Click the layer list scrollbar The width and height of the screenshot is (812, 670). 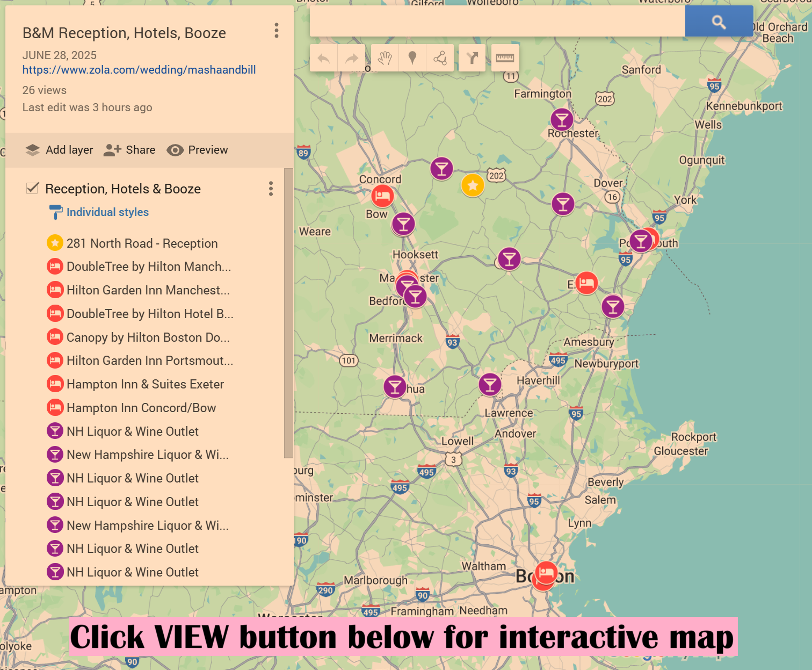point(288,313)
